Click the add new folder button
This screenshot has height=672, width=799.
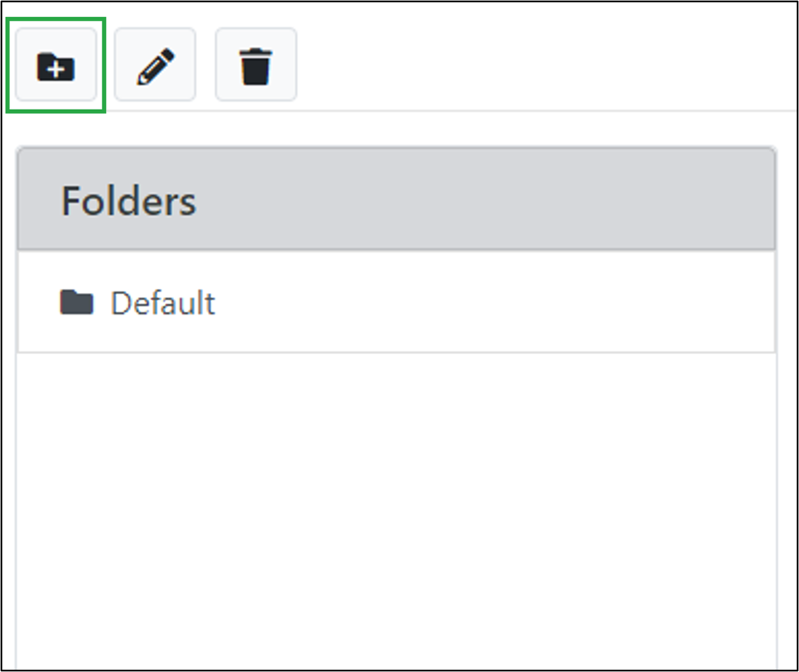pos(56,66)
